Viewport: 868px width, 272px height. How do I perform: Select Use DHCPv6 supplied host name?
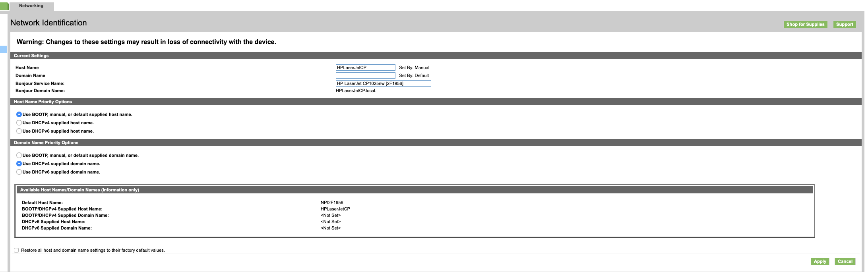[19, 131]
